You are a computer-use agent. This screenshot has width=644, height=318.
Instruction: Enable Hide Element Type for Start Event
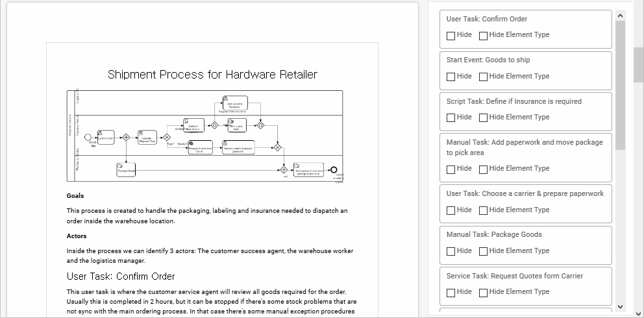[x=483, y=77]
